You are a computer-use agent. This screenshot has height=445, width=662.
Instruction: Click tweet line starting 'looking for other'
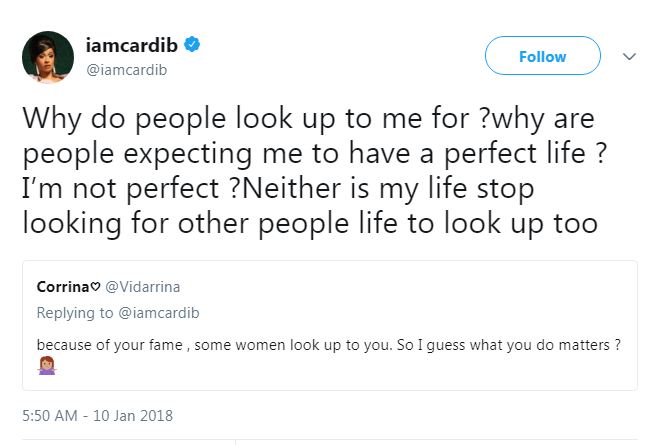point(309,224)
